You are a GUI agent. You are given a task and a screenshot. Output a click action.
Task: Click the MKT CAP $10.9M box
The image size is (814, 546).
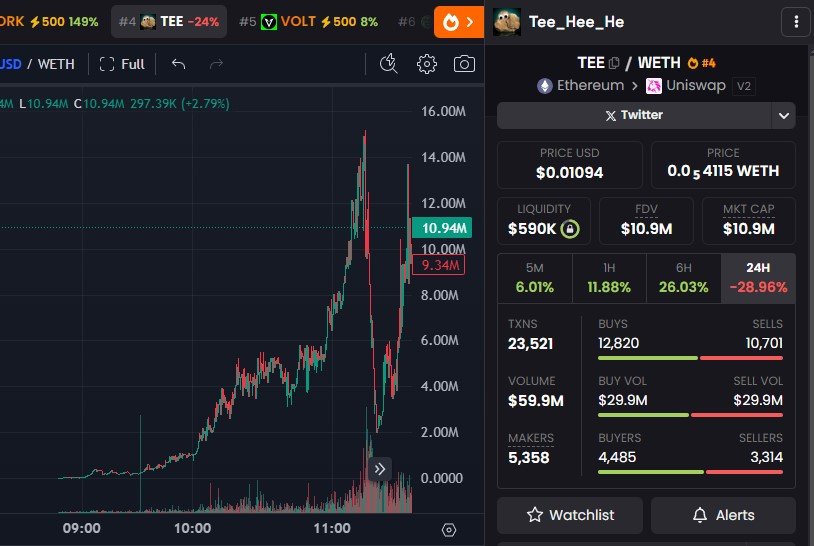coord(749,221)
